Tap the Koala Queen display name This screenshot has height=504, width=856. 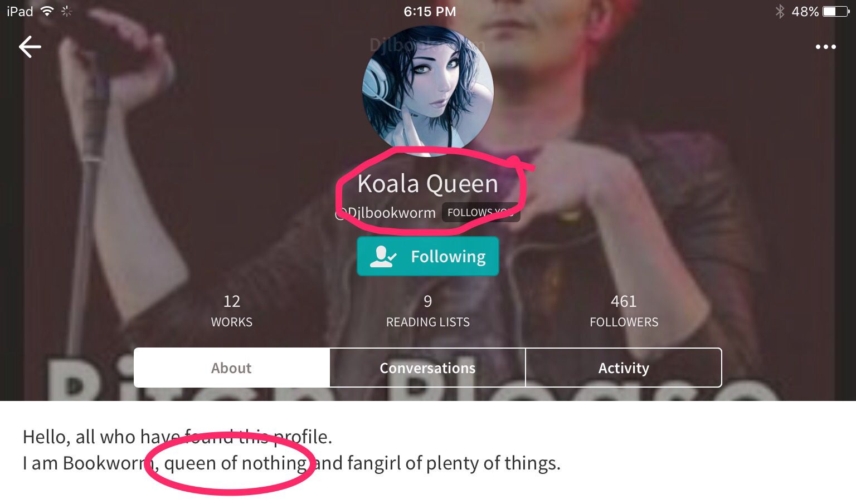427,184
